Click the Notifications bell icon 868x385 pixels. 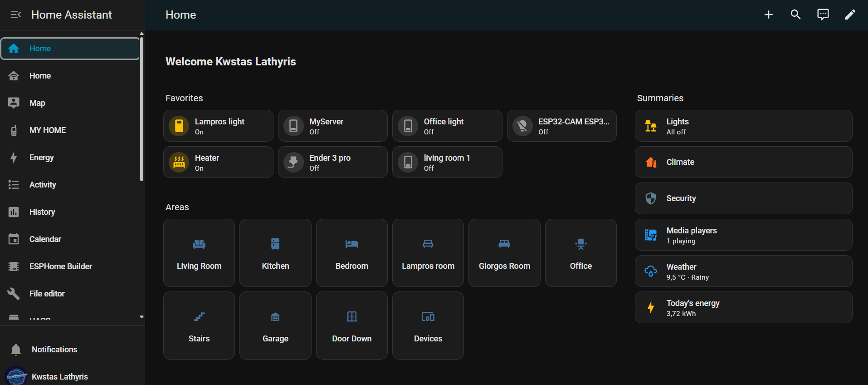(16, 350)
